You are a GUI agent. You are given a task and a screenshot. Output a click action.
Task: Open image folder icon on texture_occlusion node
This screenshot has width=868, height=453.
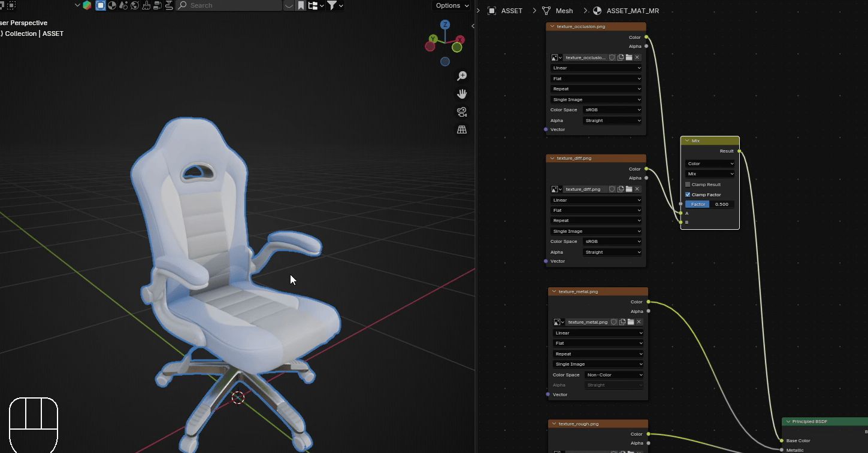pyautogui.click(x=629, y=57)
